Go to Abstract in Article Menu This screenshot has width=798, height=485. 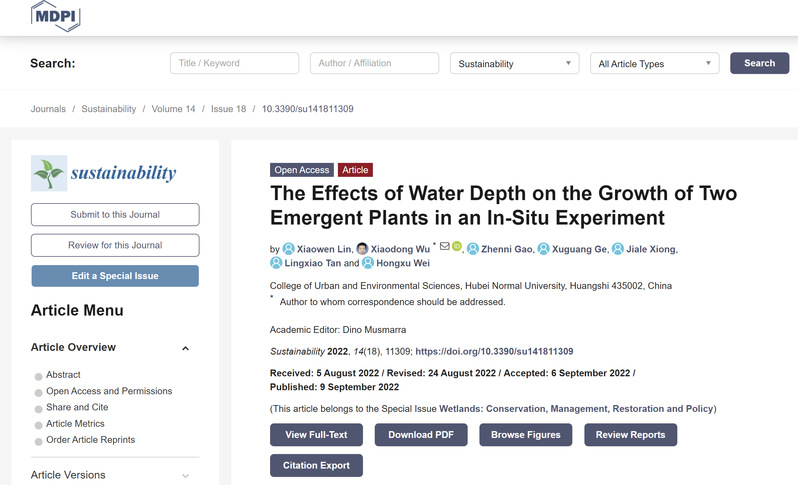pos(63,375)
